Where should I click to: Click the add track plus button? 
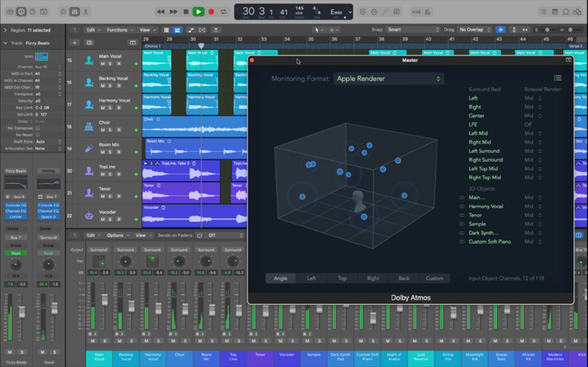click(x=74, y=43)
